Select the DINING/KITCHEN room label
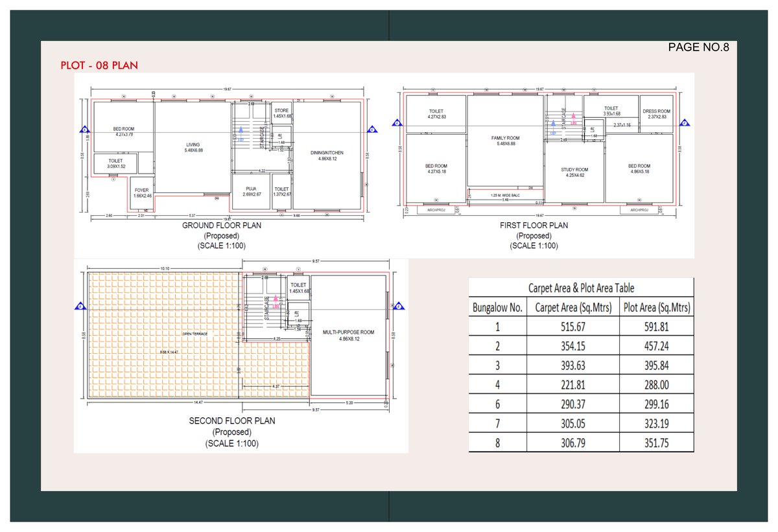The width and height of the screenshot is (778, 532). coord(327,156)
